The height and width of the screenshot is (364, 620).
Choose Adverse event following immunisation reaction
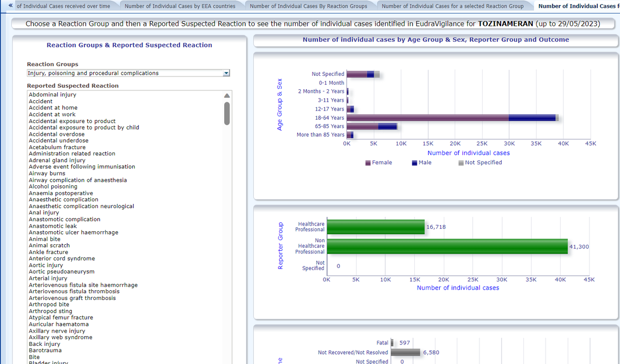82,167
